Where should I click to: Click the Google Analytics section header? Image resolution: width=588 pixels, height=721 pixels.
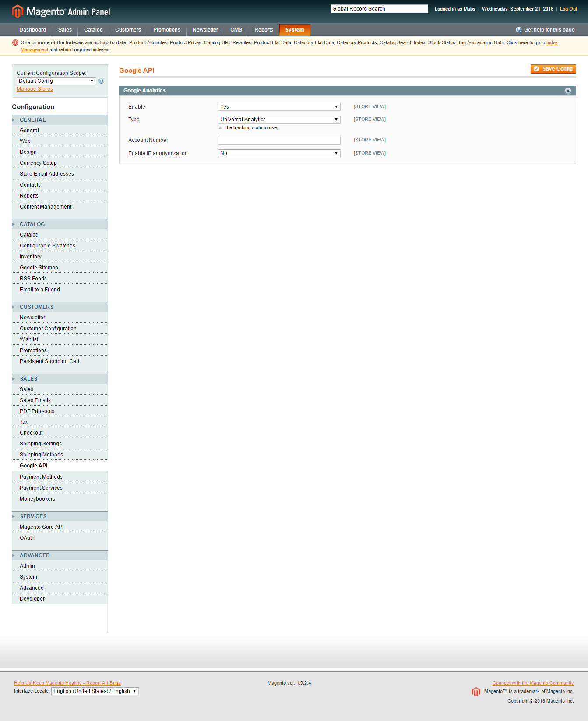click(347, 91)
